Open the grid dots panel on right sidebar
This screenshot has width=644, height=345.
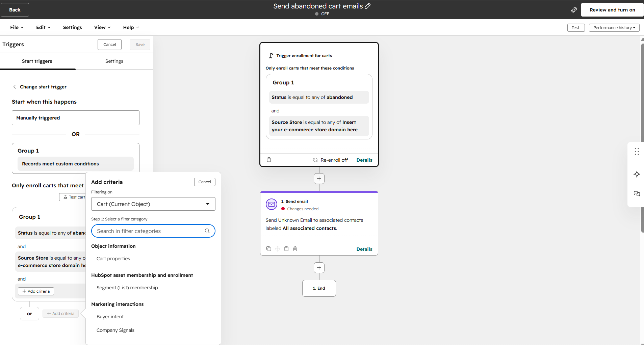click(x=637, y=151)
